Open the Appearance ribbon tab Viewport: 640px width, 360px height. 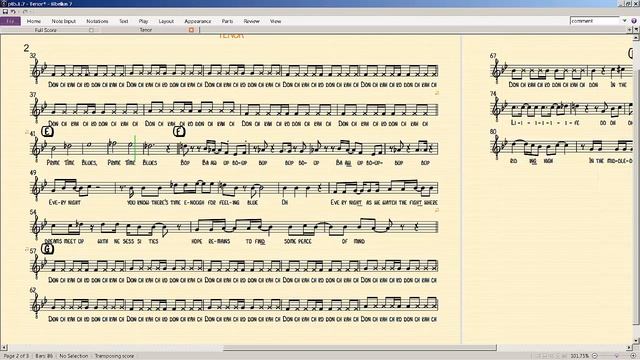(x=198, y=21)
